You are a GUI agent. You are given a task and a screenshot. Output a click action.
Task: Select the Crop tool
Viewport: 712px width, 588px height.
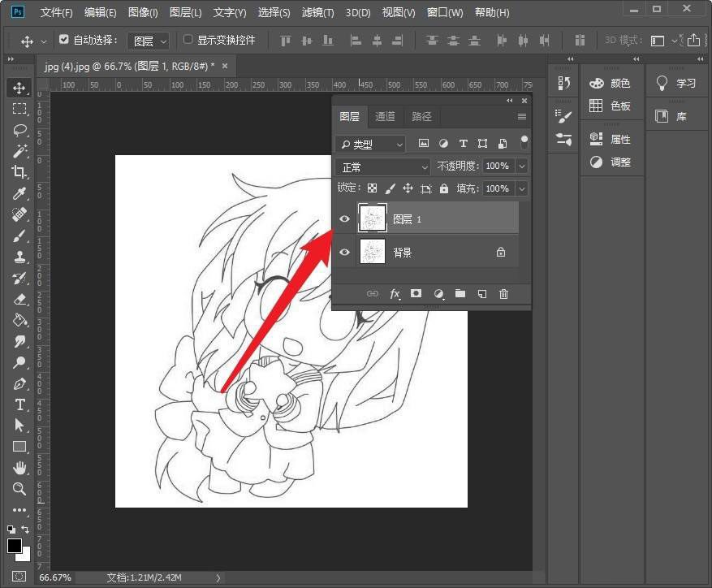pyautogui.click(x=19, y=172)
